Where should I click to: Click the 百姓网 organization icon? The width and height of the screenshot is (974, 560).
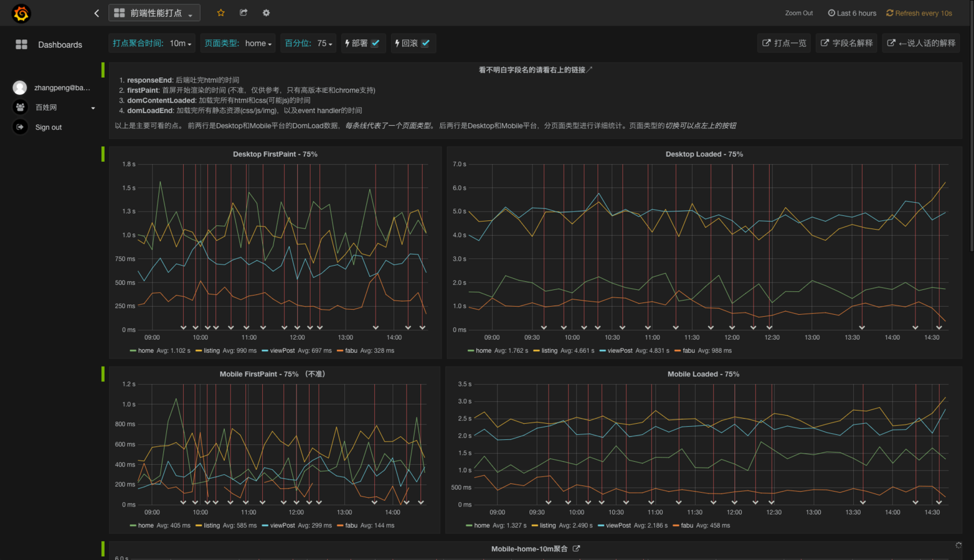tap(20, 107)
